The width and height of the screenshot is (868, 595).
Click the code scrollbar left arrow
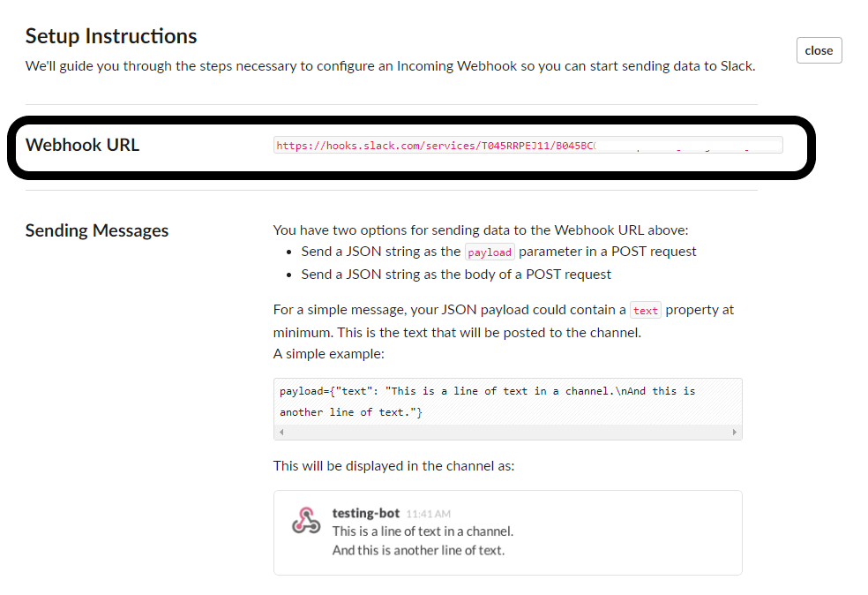tap(281, 433)
